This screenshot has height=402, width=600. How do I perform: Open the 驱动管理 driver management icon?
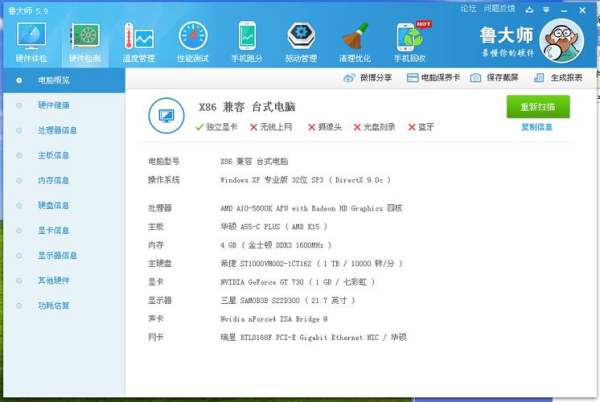(x=301, y=42)
